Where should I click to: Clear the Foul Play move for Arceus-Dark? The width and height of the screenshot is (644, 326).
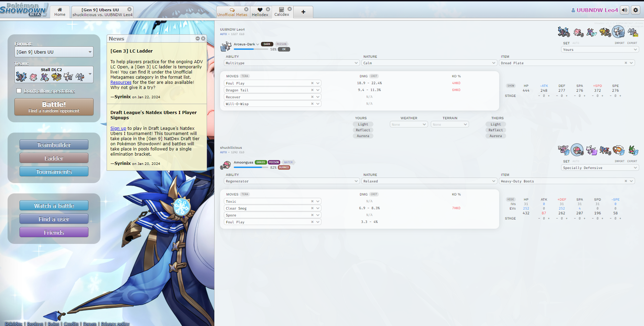coord(312,83)
